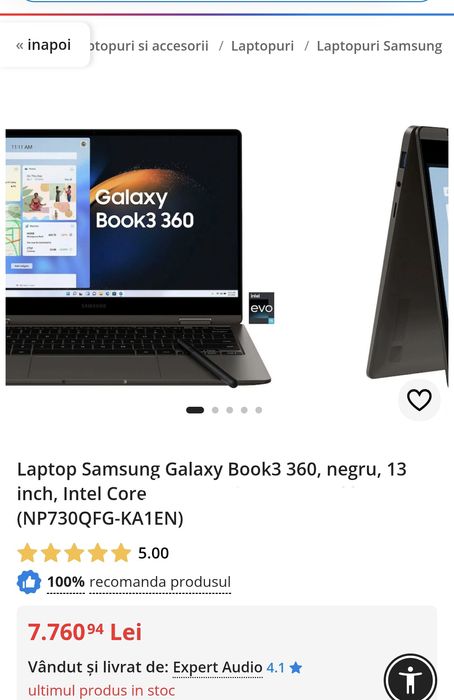View the folded laptop side image
Image resolution: width=454 pixels, height=700 pixels.
(407, 252)
